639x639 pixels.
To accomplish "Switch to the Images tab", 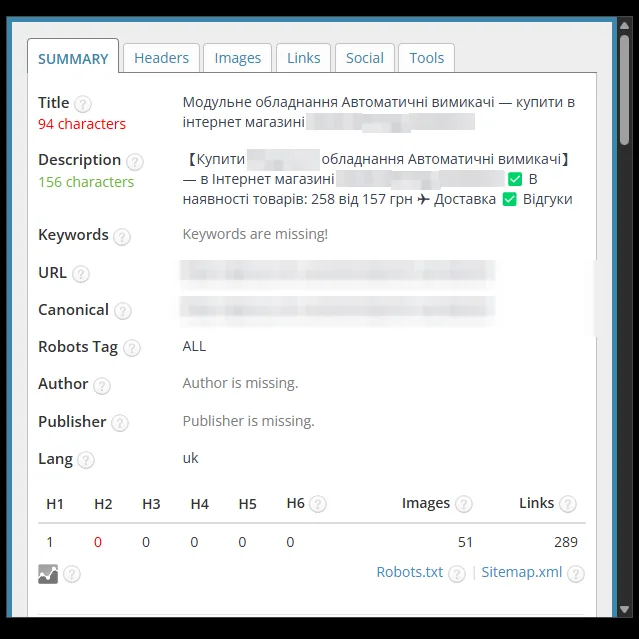I will click(238, 58).
